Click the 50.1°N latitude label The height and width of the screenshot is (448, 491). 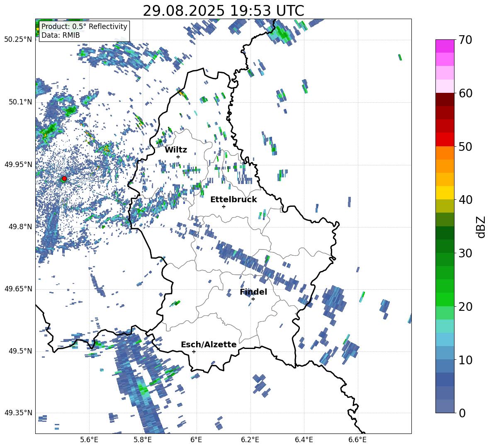coord(21,102)
